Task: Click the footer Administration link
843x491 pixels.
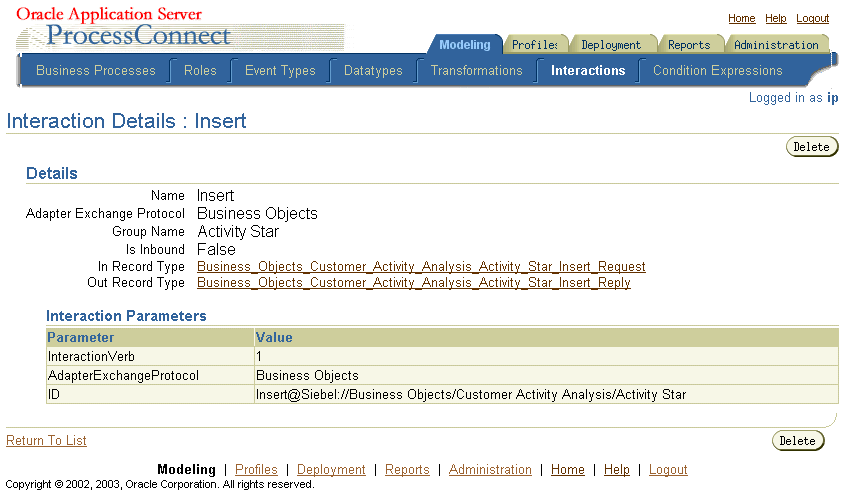Action: pos(490,469)
